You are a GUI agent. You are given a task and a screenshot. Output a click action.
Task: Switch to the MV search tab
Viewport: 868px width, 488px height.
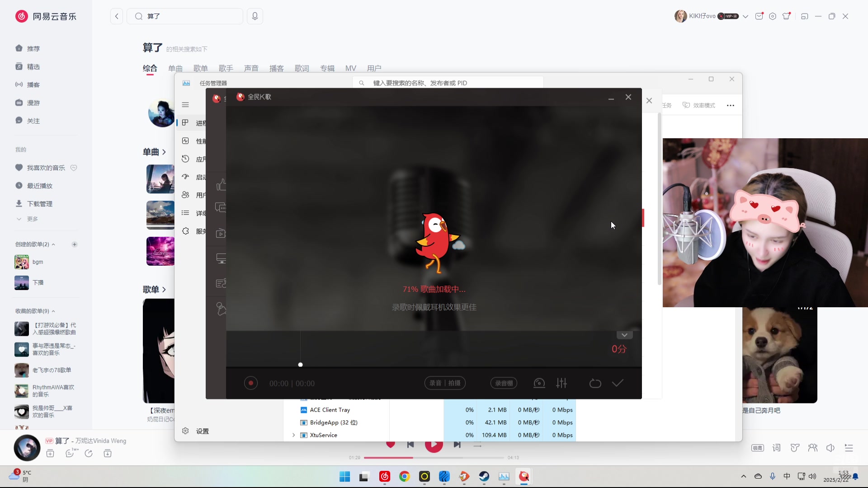[351, 68]
